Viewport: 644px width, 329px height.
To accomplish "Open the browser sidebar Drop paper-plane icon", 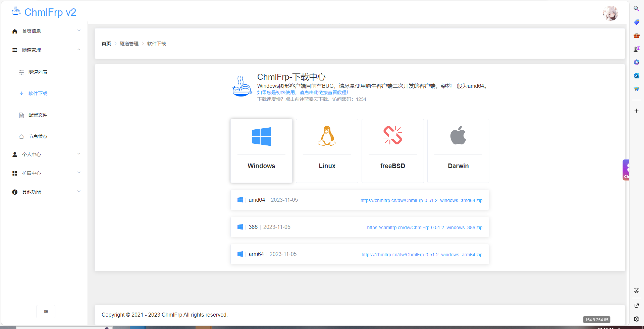I will (x=636, y=89).
